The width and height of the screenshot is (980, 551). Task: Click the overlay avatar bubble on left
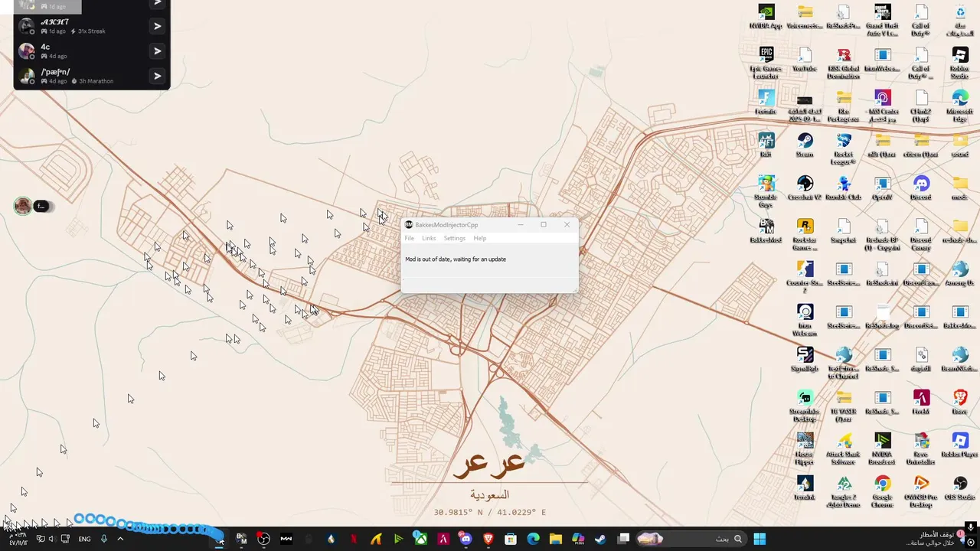click(x=23, y=206)
